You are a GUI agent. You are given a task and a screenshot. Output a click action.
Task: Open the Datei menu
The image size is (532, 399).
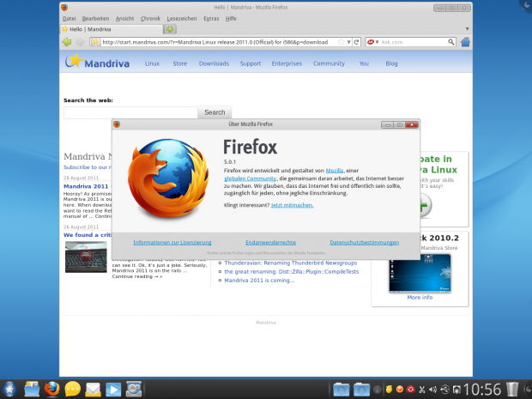[70, 19]
